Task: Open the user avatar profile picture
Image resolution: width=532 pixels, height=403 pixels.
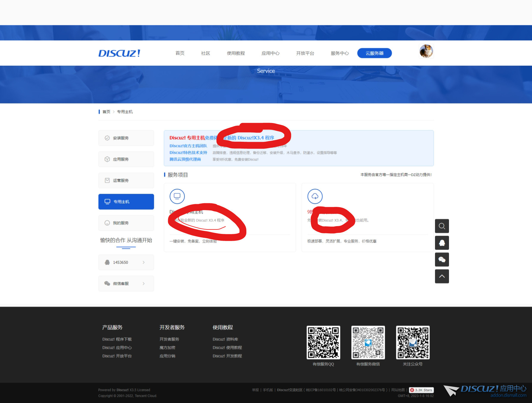Action: pyautogui.click(x=426, y=51)
